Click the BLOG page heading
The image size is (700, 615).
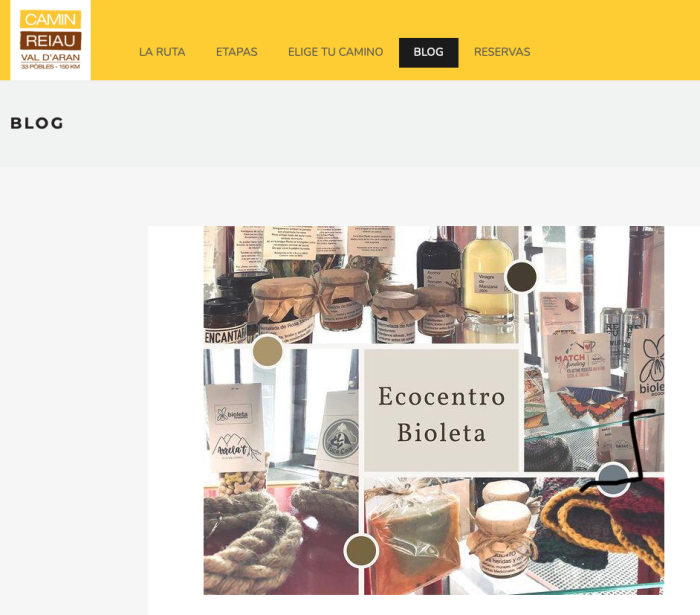tap(37, 123)
